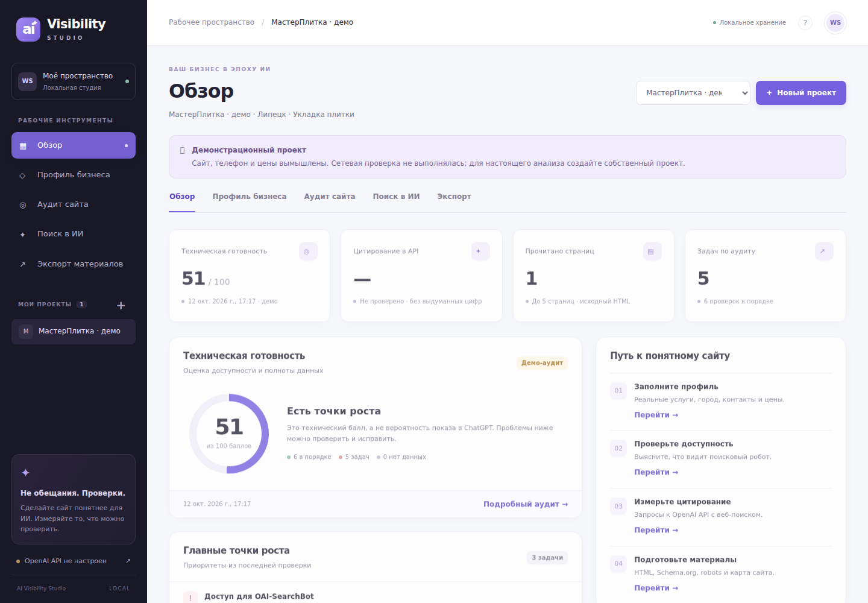Image resolution: width=868 pixels, height=603 pixels.
Task: Click the Задач по аудиту card icon
Action: (x=824, y=251)
